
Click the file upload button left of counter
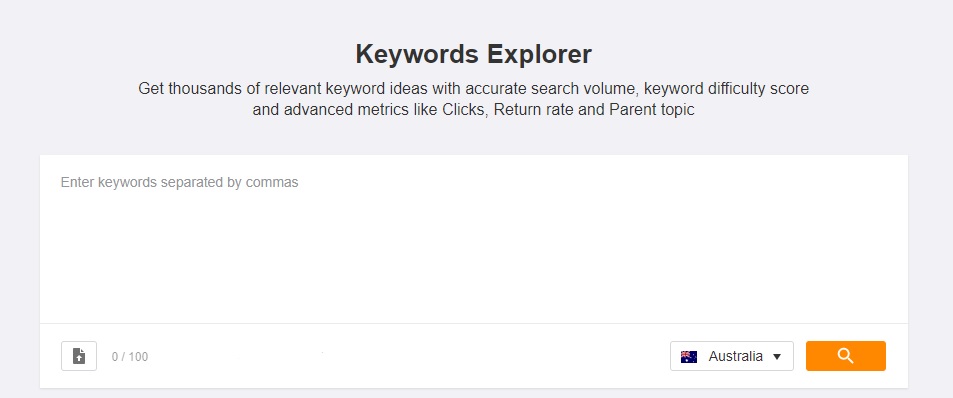[79, 356]
